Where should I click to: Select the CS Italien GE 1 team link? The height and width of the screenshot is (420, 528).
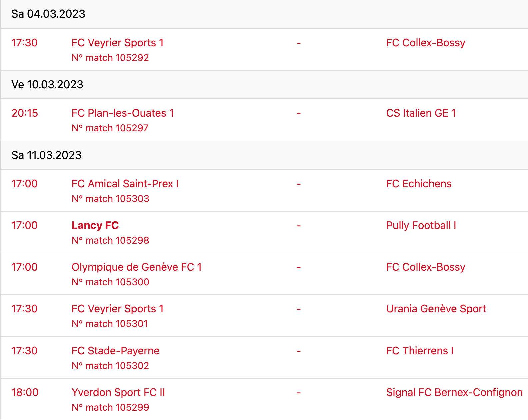(x=421, y=113)
